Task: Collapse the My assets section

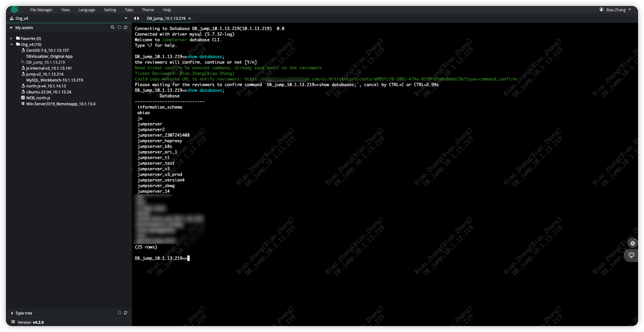Action: click(11, 28)
